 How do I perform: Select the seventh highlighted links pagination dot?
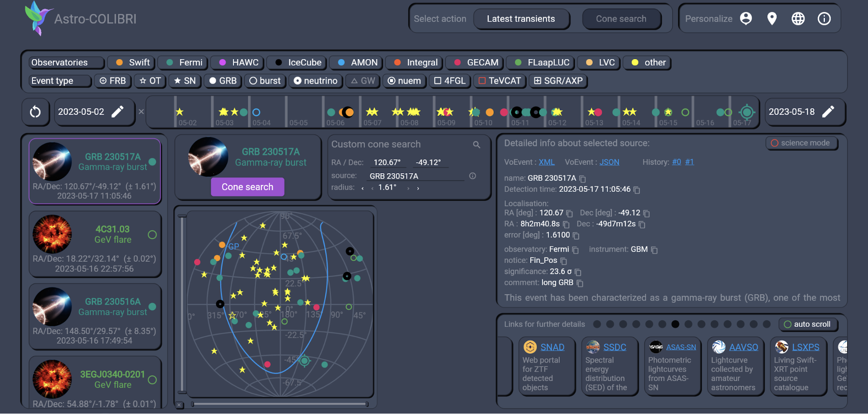675,324
